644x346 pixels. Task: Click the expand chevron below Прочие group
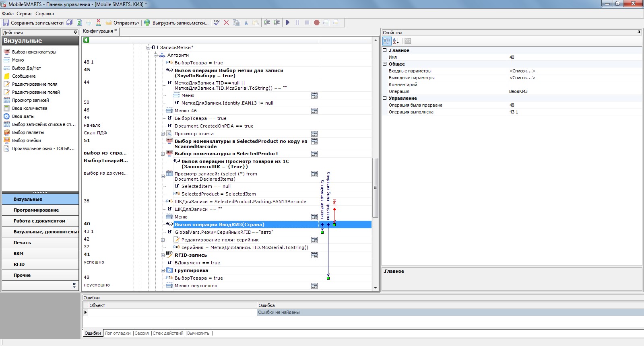click(x=74, y=285)
